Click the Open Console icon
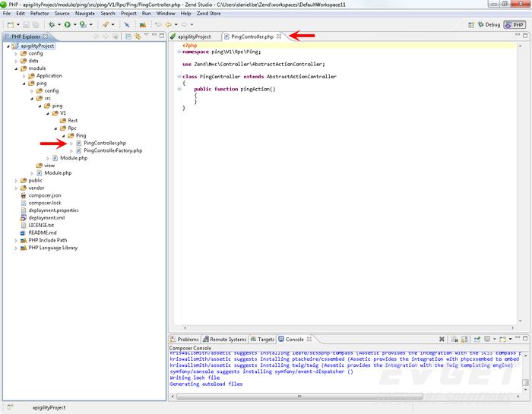The image size is (532, 414). 503,339
